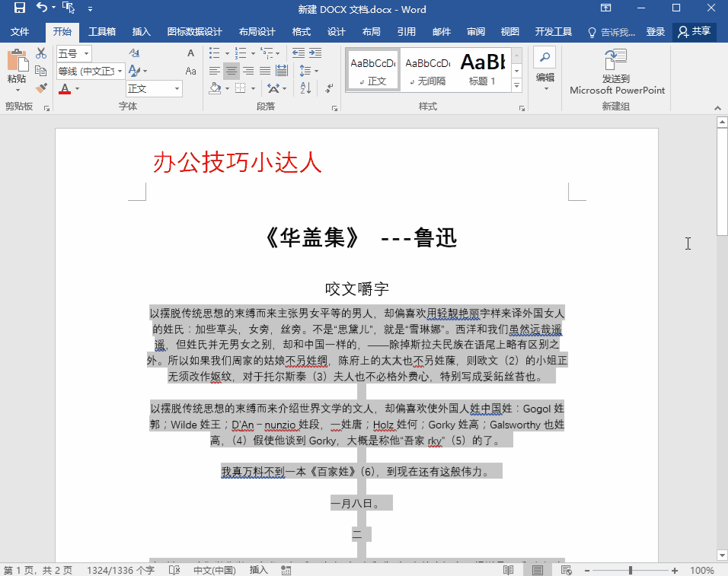This screenshot has width=728, height=576.
Task: Toggle Justify alignment
Action: [265, 71]
